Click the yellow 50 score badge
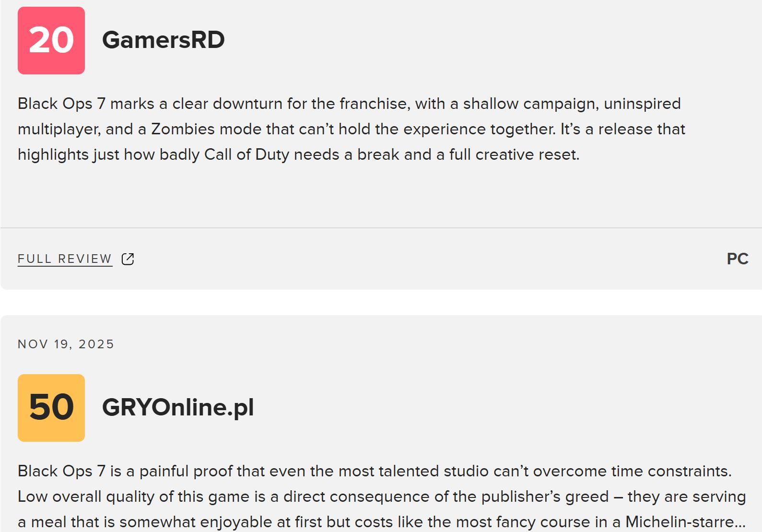This screenshot has height=532, width=762. [51, 408]
